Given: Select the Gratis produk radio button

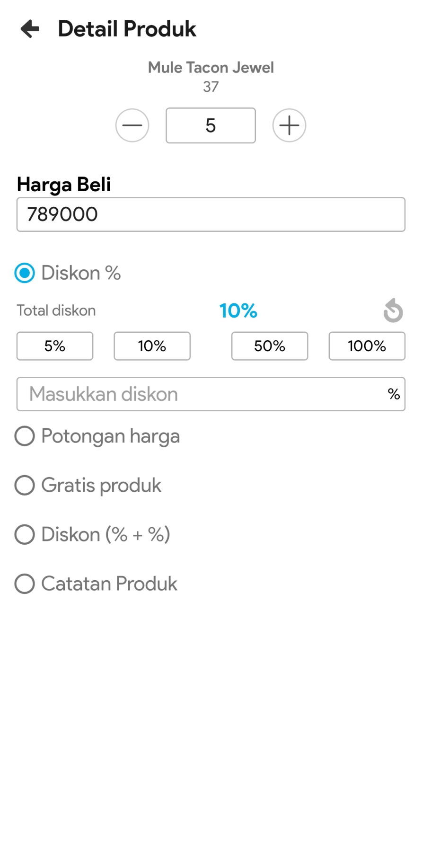Looking at the screenshot, I should 25,485.
